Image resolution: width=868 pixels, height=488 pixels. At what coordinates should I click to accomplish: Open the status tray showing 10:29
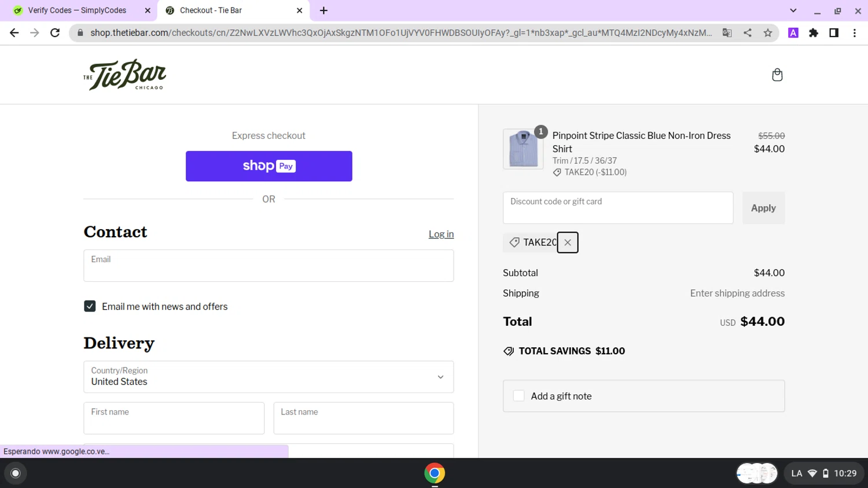[x=824, y=474]
